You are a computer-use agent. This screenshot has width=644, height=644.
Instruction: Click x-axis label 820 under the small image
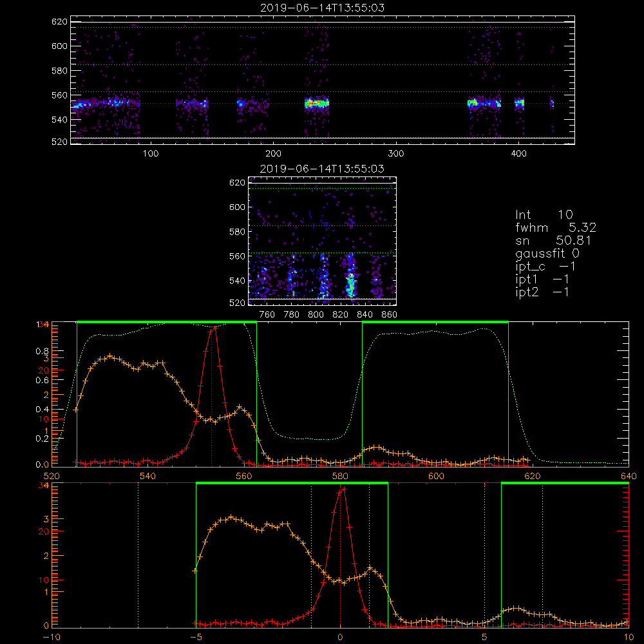[x=341, y=315]
